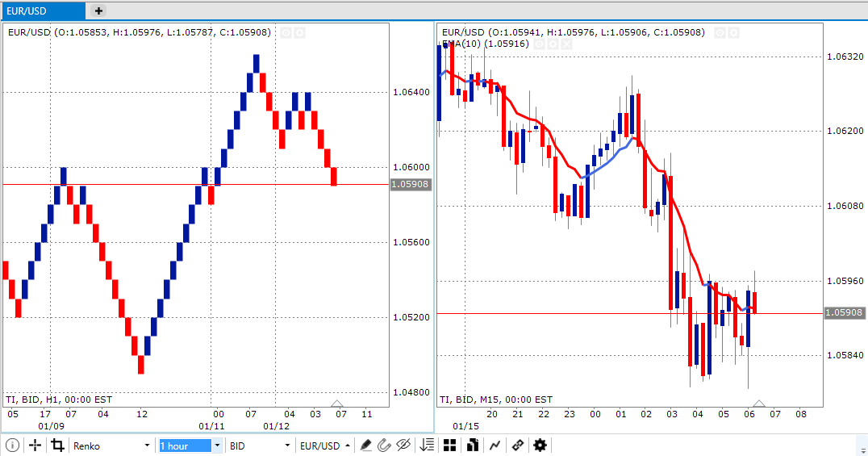Select the EUR/USD chart tab
Viewport: 868px width, 456px height.
tap(44, 10)
